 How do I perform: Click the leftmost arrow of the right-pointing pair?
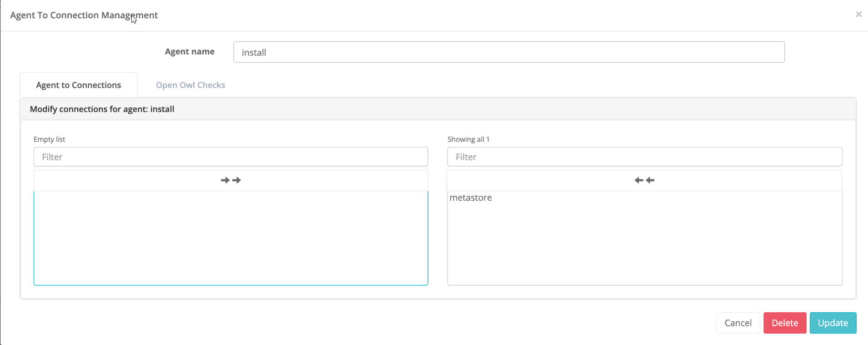tap(225, 180)
